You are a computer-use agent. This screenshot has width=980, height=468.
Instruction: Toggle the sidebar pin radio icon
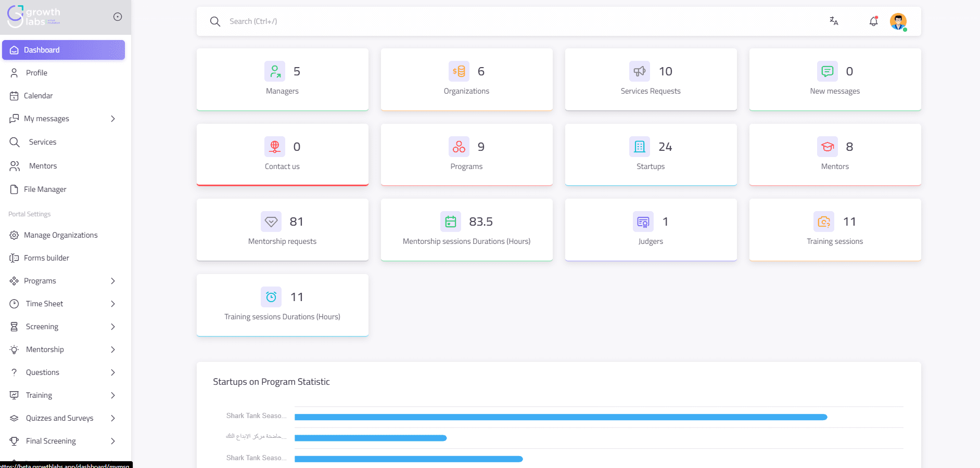click(x=118, y=17)
